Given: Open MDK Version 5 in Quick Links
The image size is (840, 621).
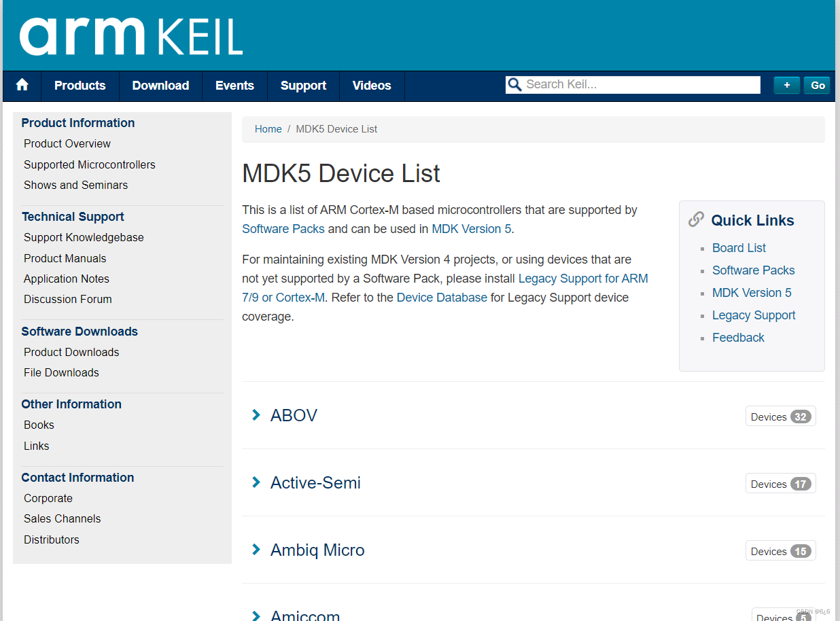Looking at the screenshot, I should pos(752,293).
